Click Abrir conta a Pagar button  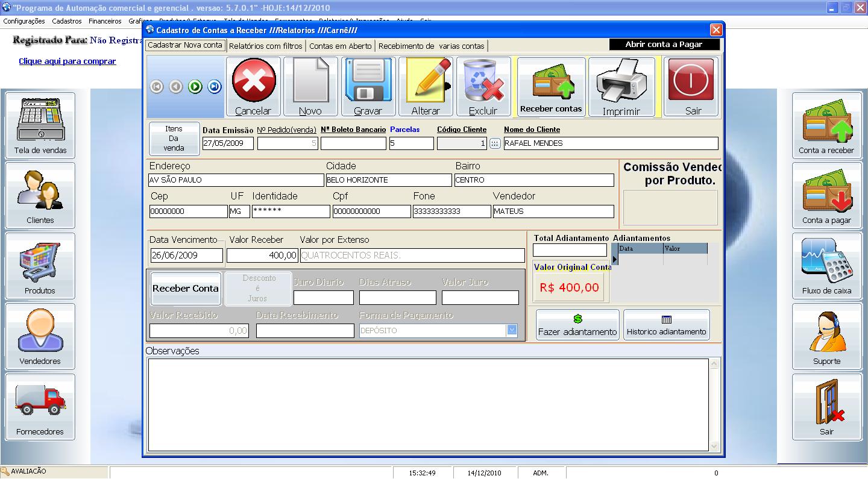(664, 45)
